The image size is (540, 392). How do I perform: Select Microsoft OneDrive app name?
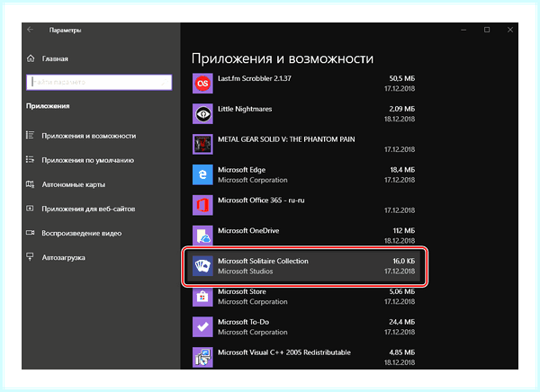tap(248, 230)
